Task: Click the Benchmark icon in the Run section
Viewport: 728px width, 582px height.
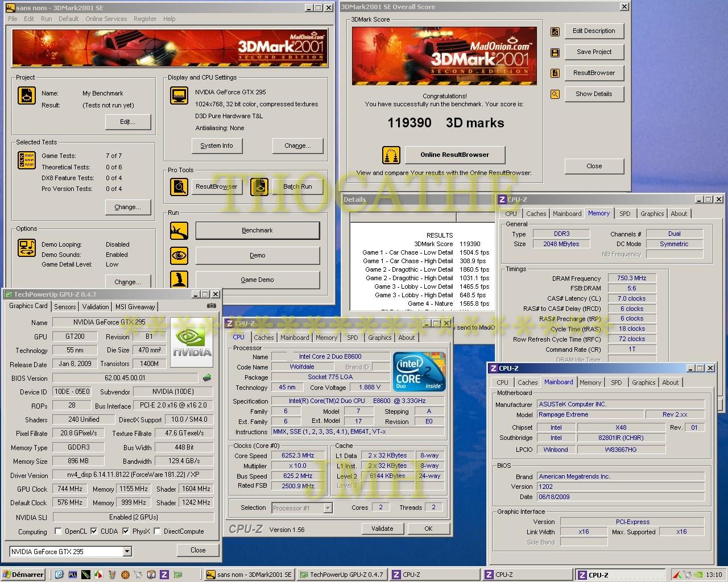Action: click(x=179, y=231)
